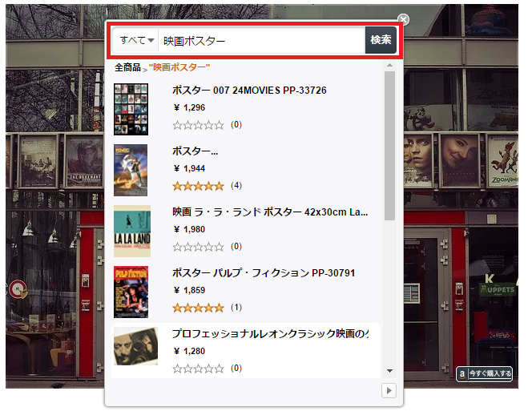Open the 007 24MOVIES poster thumbnail

131,109
